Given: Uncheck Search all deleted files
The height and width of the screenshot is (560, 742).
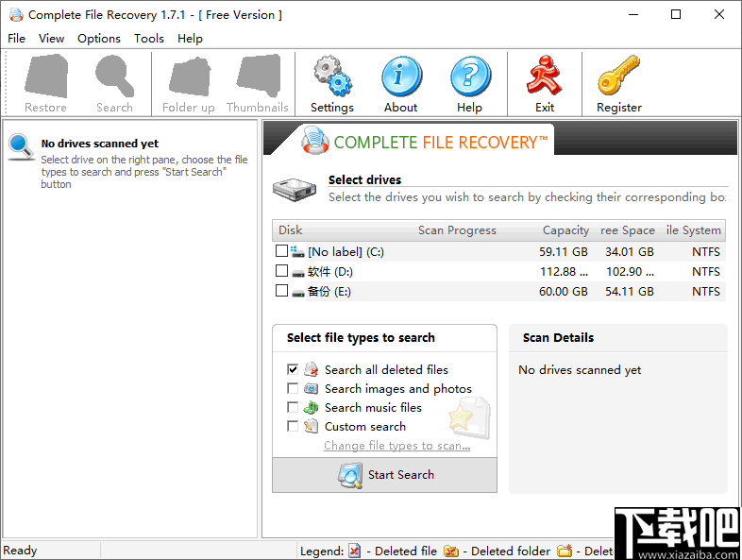Looking at the screenshot, I should [293, 369].
